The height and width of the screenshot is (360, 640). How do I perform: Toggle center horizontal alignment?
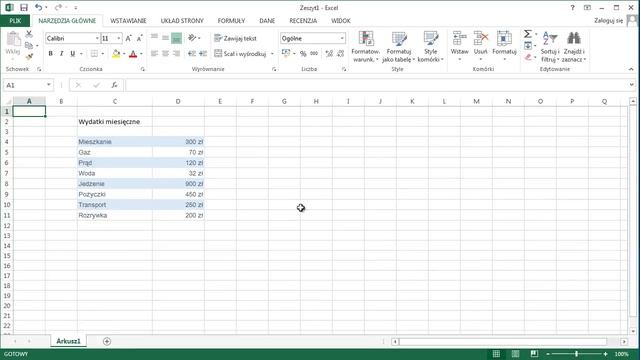point(165,53)
